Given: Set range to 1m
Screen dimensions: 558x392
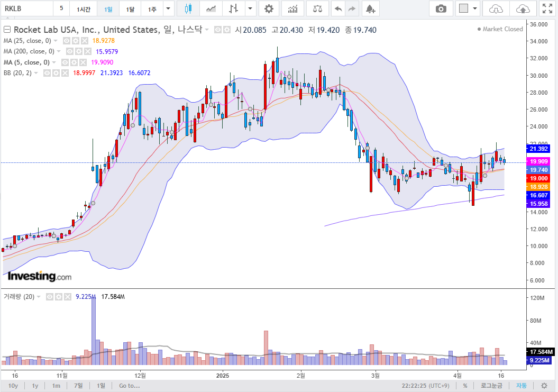Looking at the screenshot, I should click(56, 386).
